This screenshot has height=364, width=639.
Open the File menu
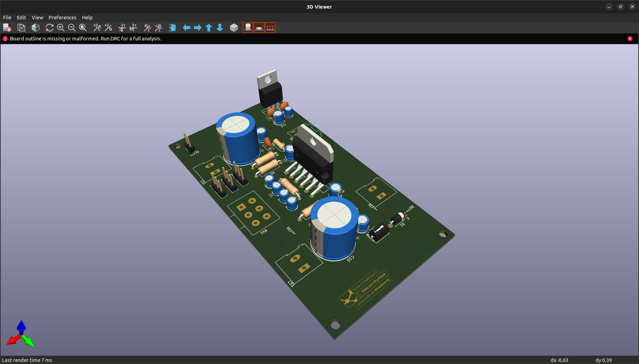pos(7,18)
